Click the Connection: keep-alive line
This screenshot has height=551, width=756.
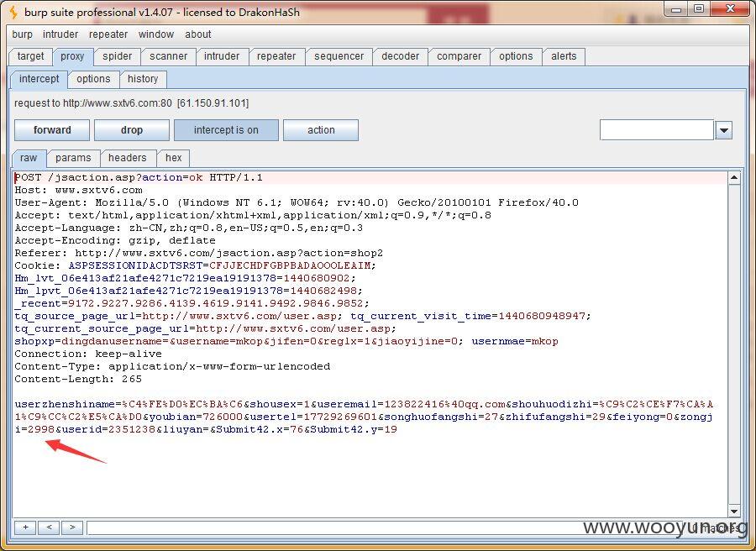pos(88,354)
